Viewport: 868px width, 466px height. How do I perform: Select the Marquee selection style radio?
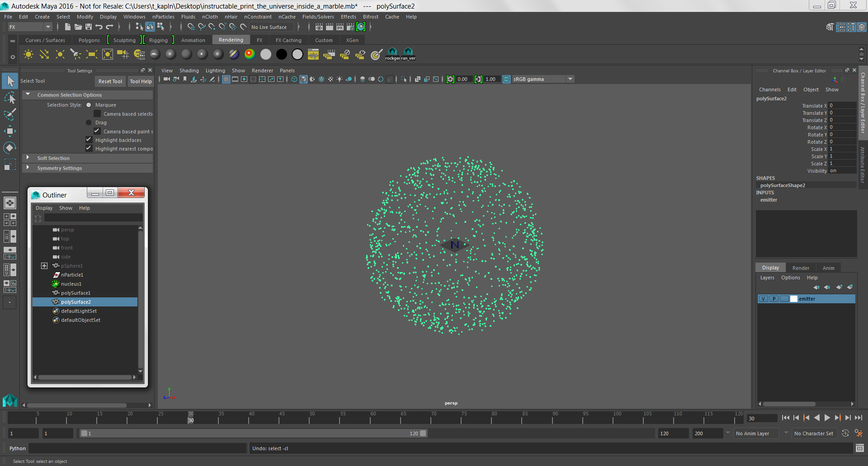tap(89, 105)
